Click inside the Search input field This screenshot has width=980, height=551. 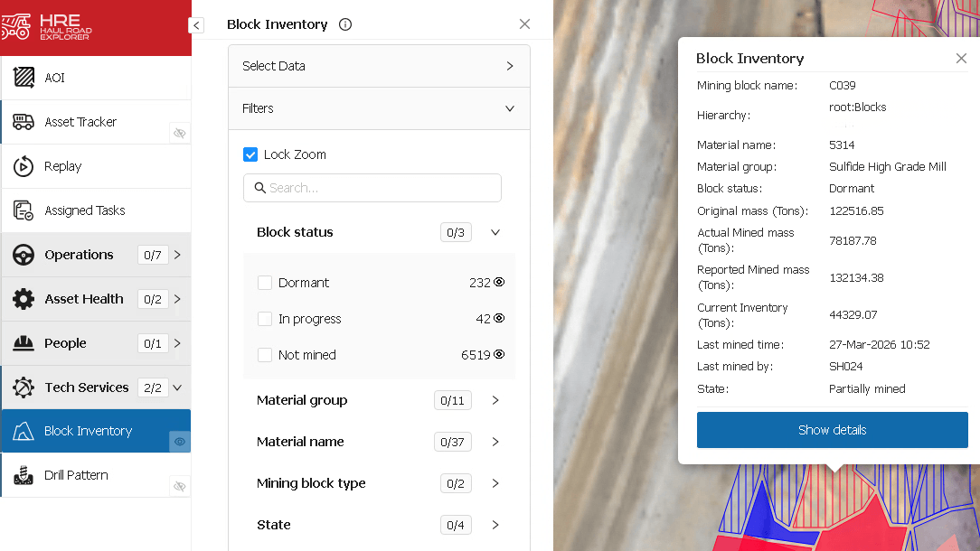[372, 187]
